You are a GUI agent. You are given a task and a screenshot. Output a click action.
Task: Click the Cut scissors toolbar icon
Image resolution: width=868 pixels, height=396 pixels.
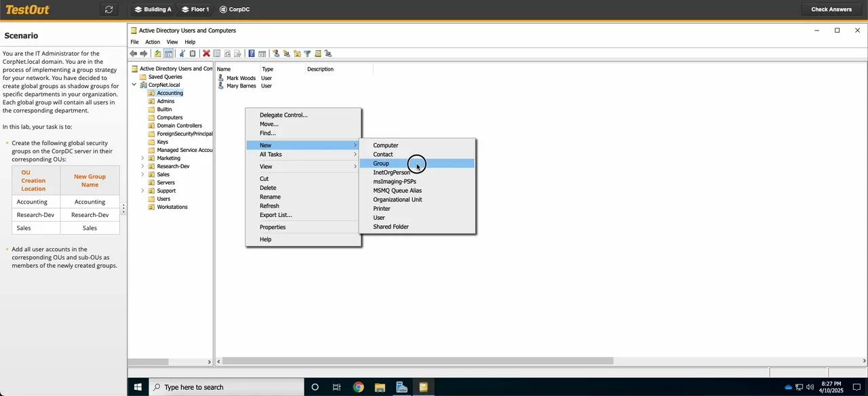[182, 54]
